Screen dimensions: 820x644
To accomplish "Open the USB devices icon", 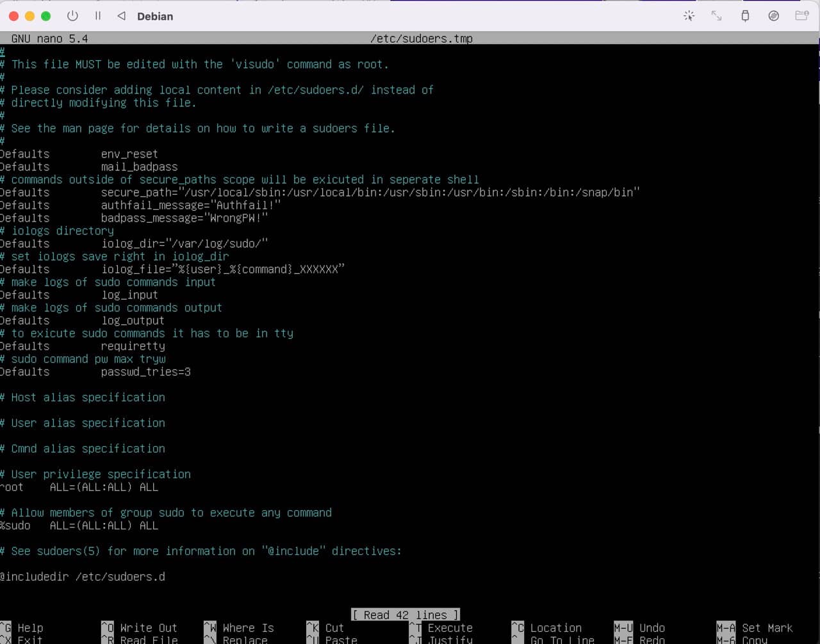I will pos(745,16).
